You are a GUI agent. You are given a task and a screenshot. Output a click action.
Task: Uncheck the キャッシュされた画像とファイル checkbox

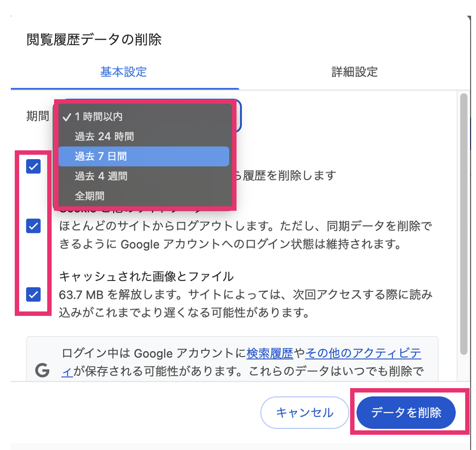[33, 294]
